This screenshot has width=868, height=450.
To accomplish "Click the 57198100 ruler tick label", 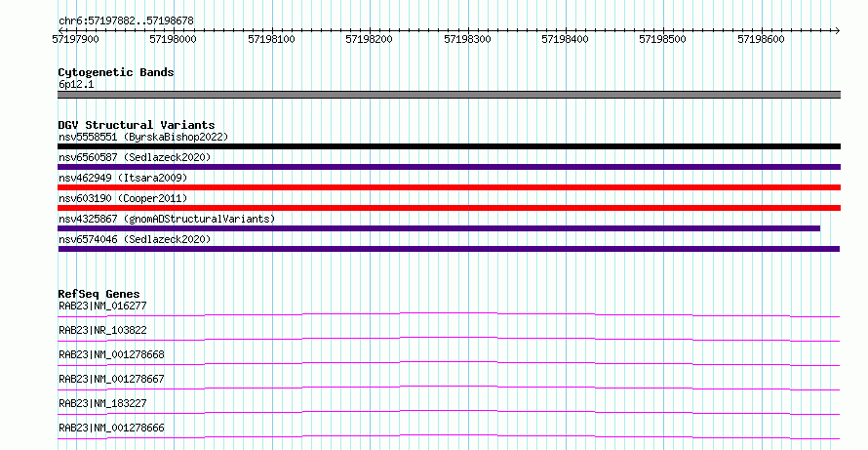I will [x=271, y=39].
